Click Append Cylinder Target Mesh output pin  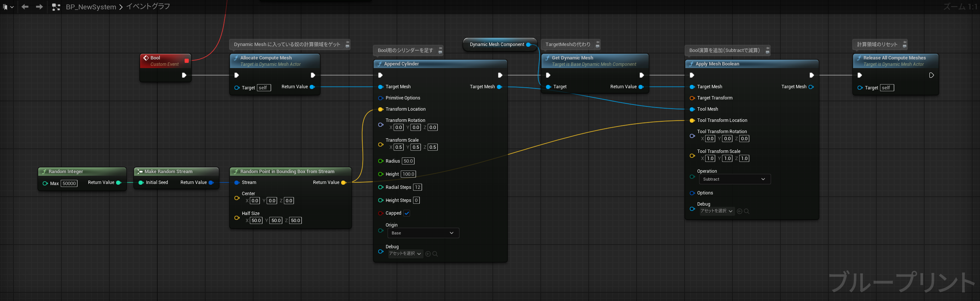(500, 87)
